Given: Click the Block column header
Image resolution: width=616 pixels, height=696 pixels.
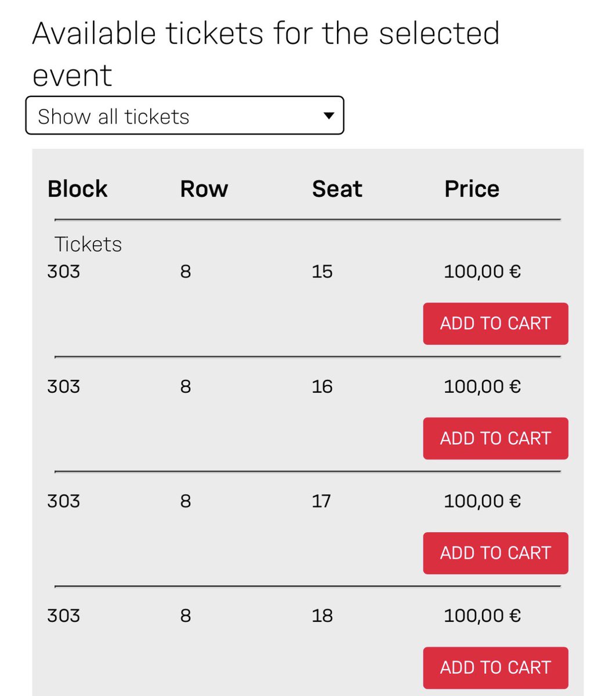Looking at the screenshot, I should point(77,189).
